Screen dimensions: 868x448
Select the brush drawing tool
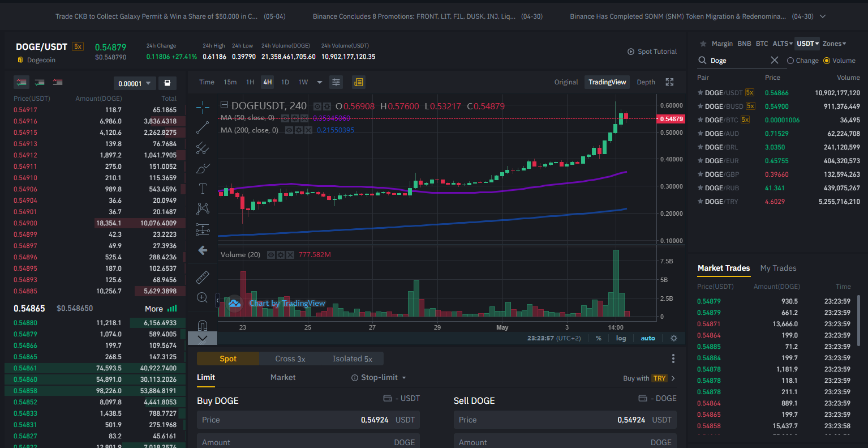[x=203, y=169]
